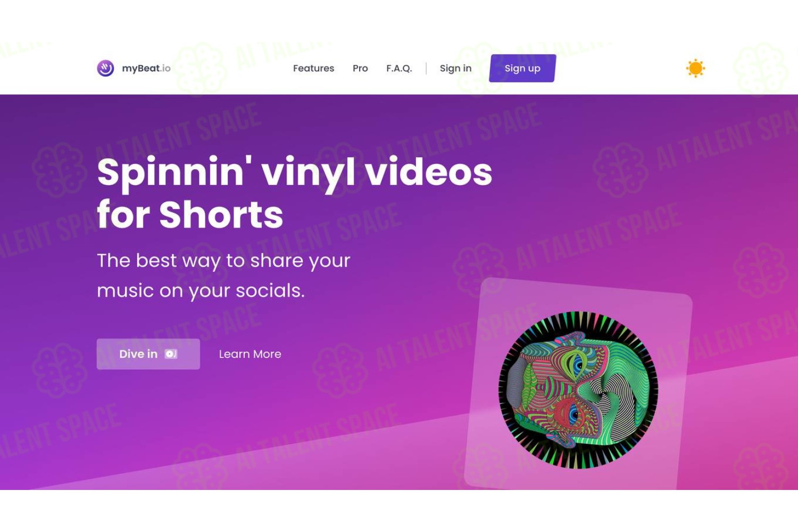Viewport: 798px width, 532px height.
Task: Click the spinning psychedelic vinyl disc
Action: (578, 390)
